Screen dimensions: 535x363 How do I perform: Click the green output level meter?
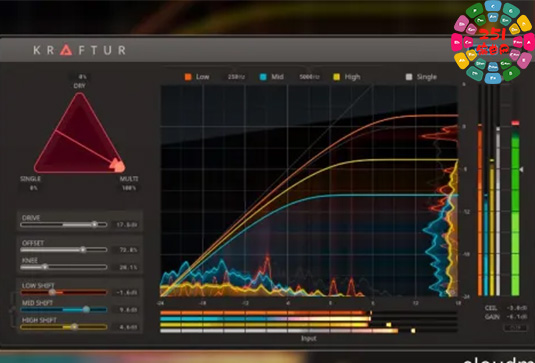(x=515, y=213)
